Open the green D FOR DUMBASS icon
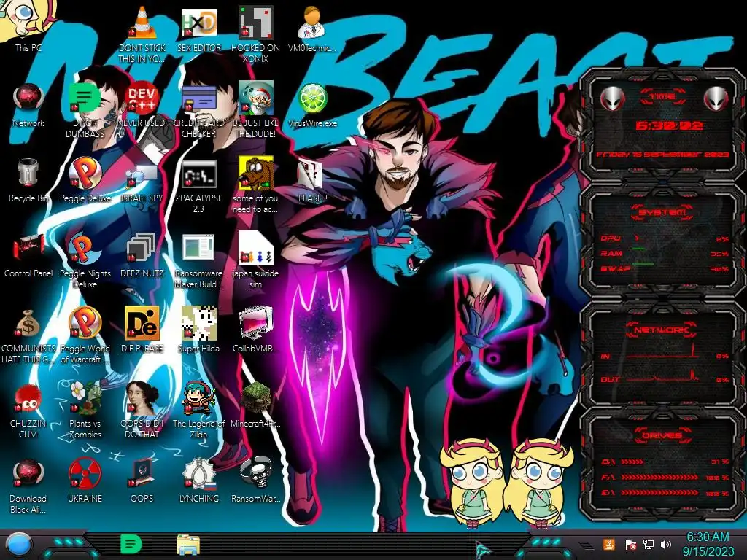 point(85,98)
